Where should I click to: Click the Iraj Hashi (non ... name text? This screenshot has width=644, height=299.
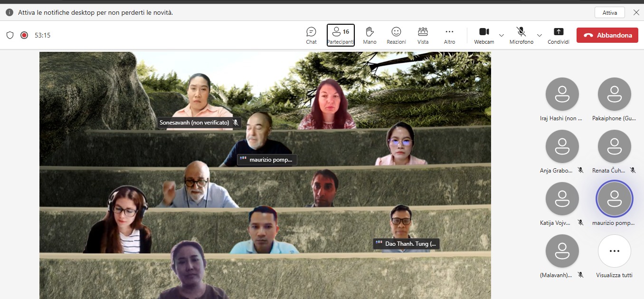tap(561, 118)
